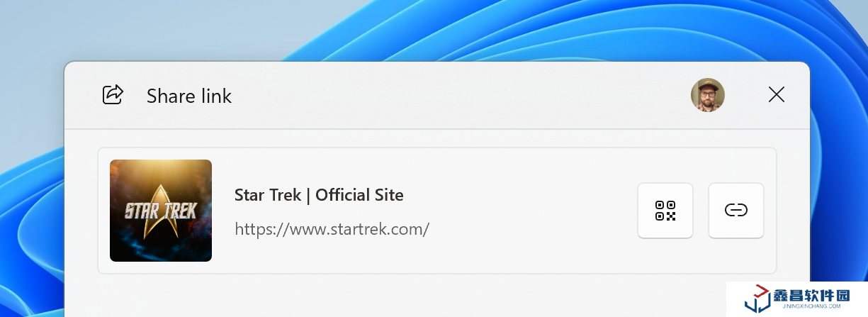Open the user profile avatar
Screen dimensions: 868x317
(708, 95)
